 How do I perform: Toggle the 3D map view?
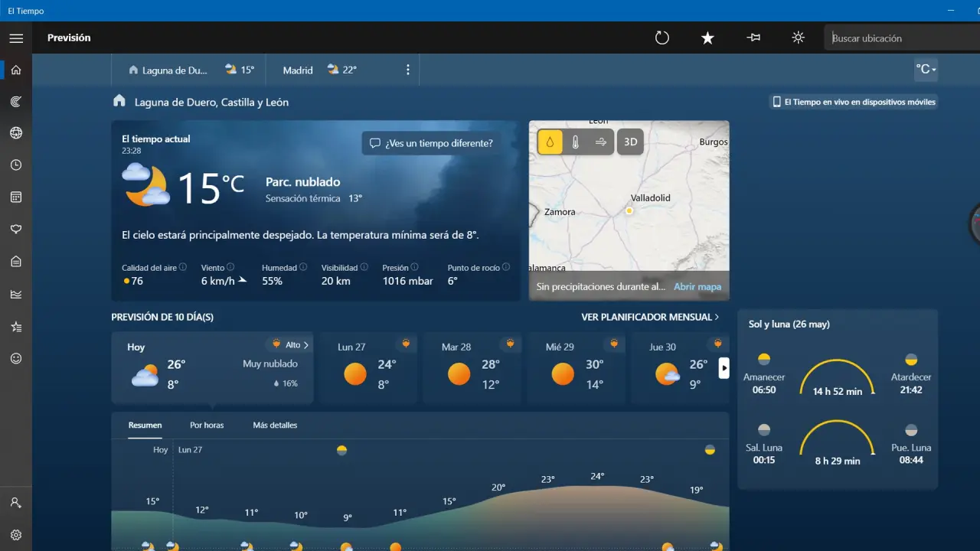(630, 142)
